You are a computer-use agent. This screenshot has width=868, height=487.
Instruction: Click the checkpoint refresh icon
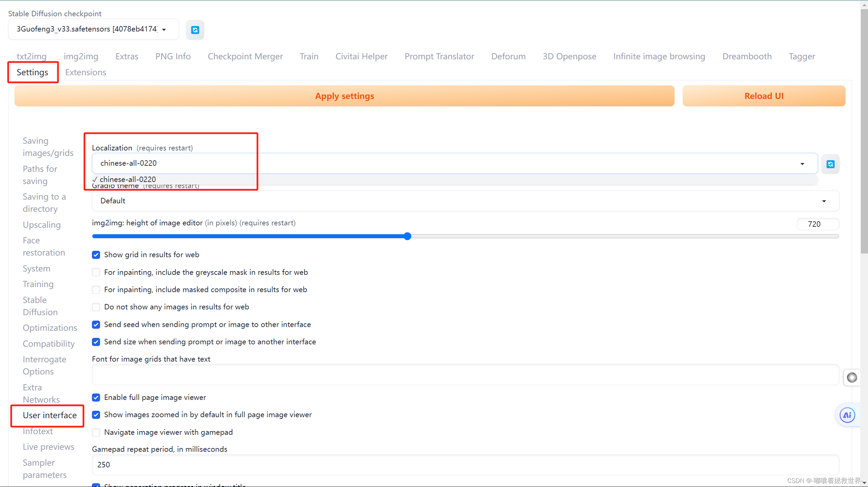[195, 30]
